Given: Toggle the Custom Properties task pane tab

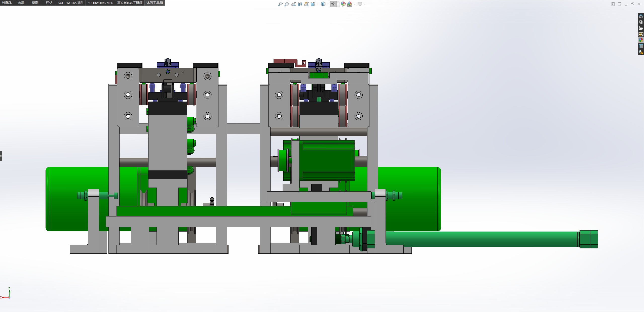Looking at the screenshot, I should tap(641, 46).
